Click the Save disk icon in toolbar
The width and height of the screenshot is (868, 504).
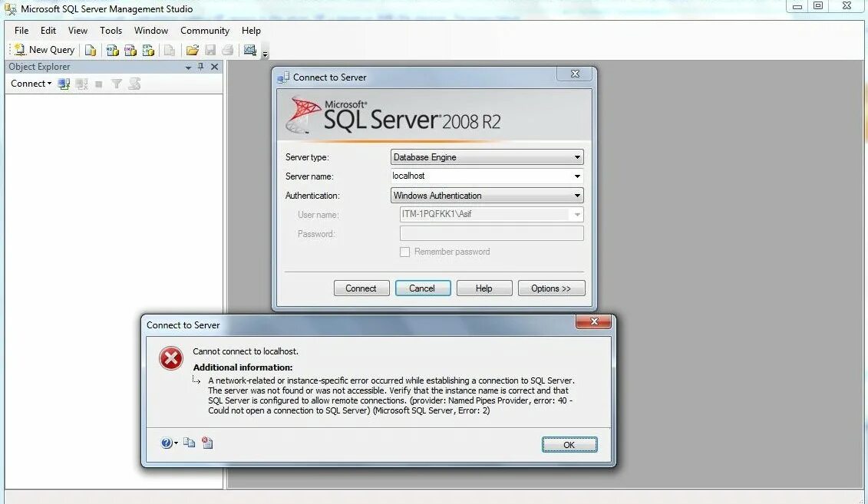tap(210, 51)
